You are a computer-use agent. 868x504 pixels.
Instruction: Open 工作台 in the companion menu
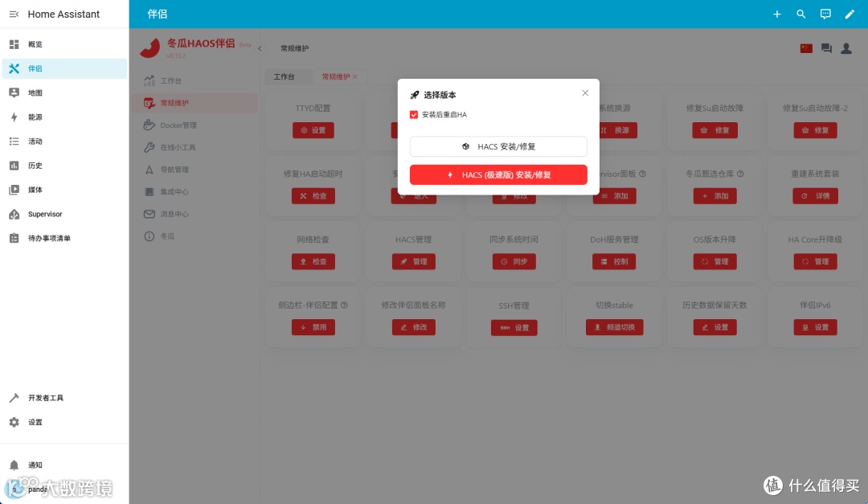pyautogui.click(x=194, y=81)
